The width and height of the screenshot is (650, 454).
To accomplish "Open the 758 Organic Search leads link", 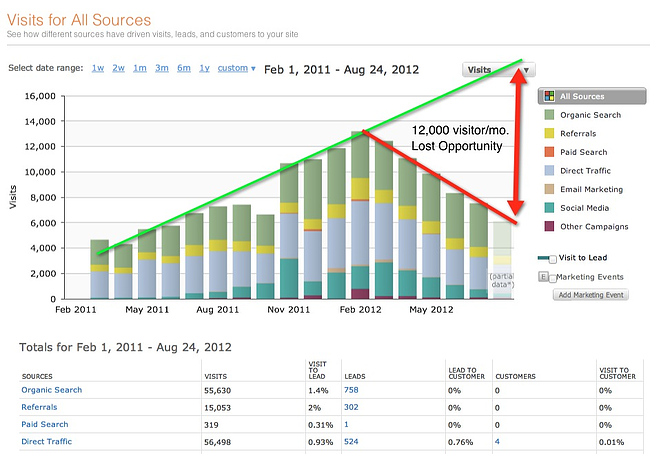I will point(351,390).
